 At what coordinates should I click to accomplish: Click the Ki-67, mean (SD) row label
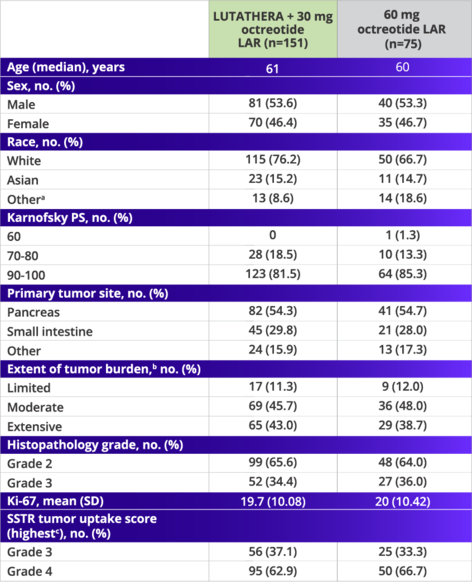pos(55,501)
